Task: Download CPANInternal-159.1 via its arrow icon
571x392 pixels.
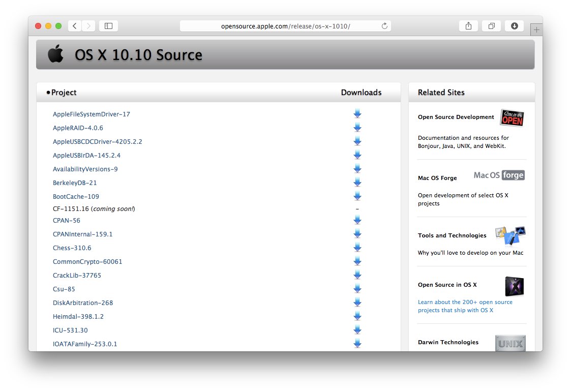Action: point(357,234)
